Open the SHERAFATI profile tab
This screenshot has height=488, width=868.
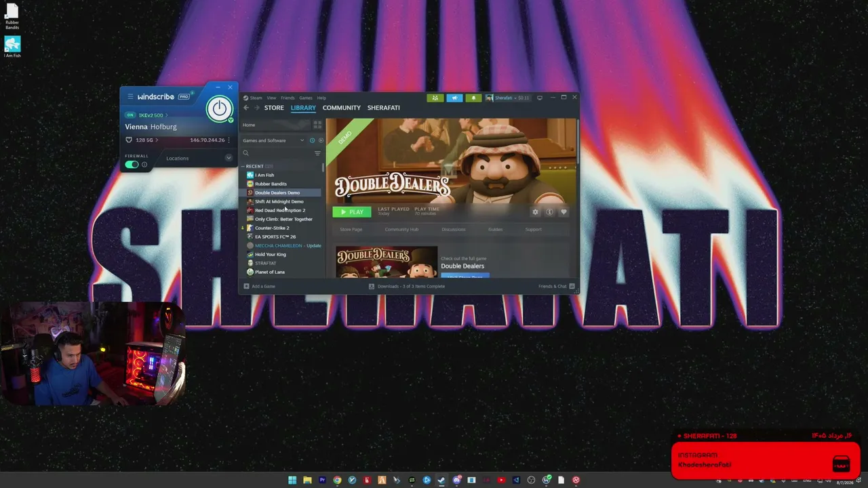point(383,108)
